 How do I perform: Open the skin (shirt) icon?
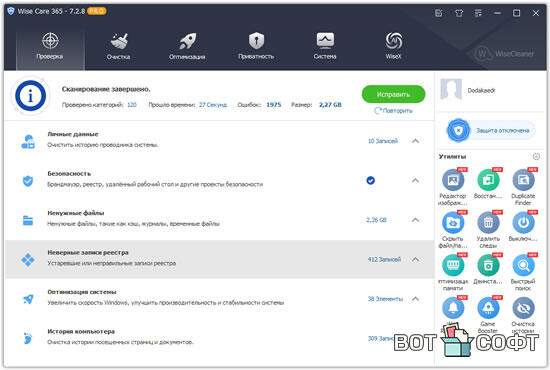pos(458,13)
